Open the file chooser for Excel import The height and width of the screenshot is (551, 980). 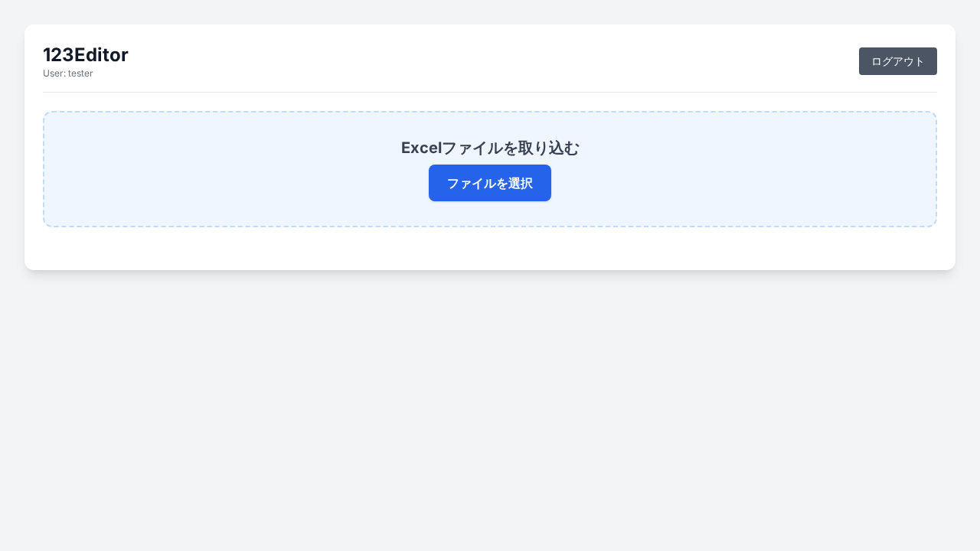point(490,183)
